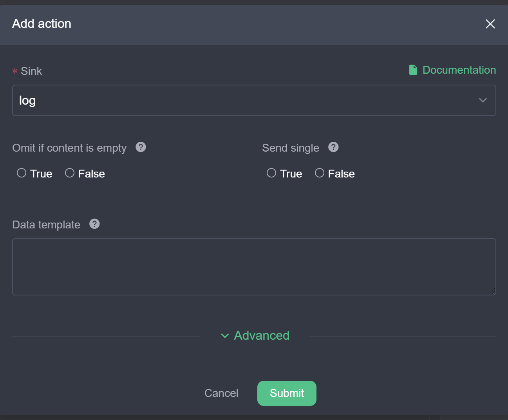Click the chevron icon beside Advanced
This screenshot has height=420, width=508.
point(225,336)
